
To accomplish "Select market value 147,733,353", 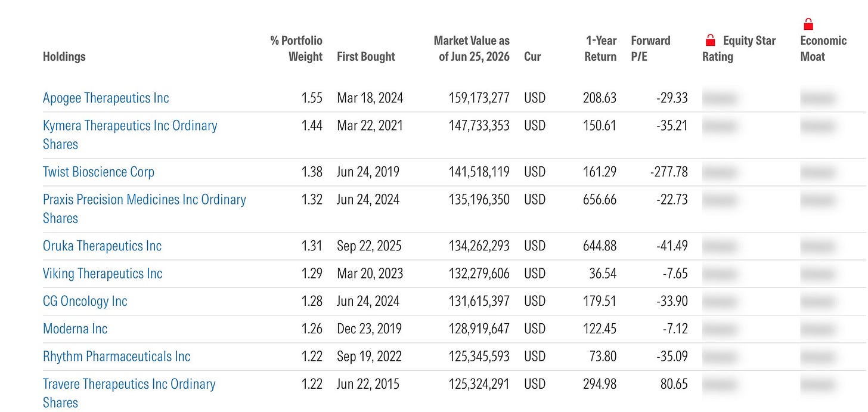I will tap(479, 126).
